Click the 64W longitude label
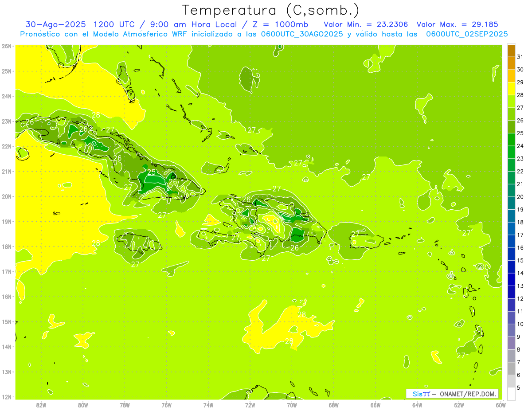 pyautogui.click(x=417, y=405)
